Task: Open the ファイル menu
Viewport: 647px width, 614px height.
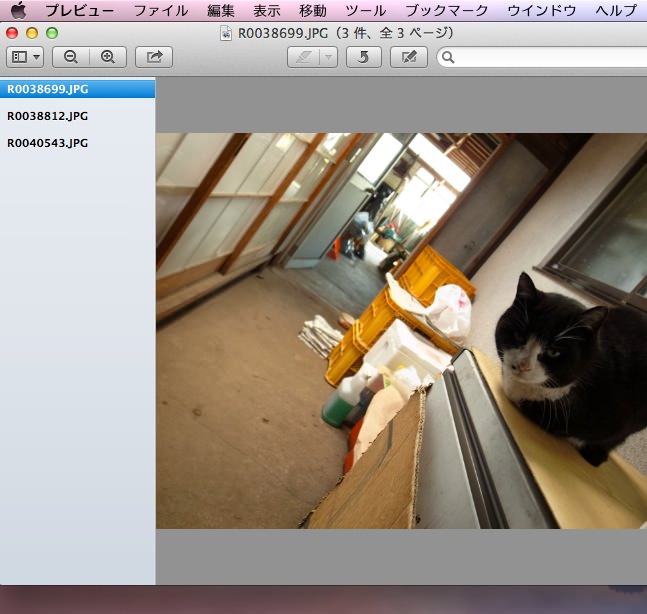Action: (x=161, y=10)
